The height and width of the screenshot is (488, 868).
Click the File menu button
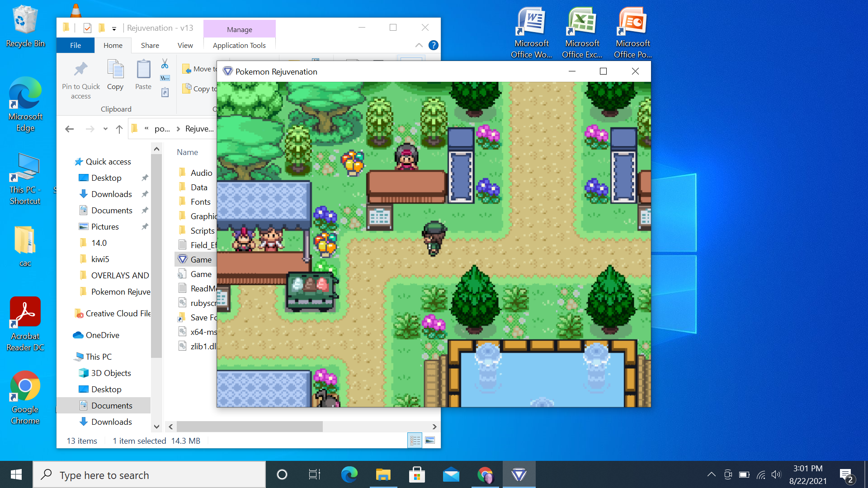pyautogui.click(x=75, y=45)
